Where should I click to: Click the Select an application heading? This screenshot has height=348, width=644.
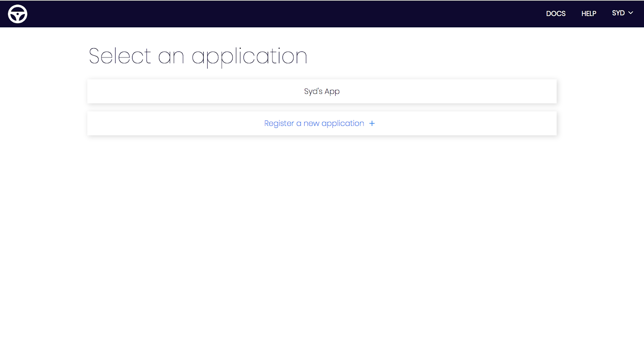coord(198,56)
